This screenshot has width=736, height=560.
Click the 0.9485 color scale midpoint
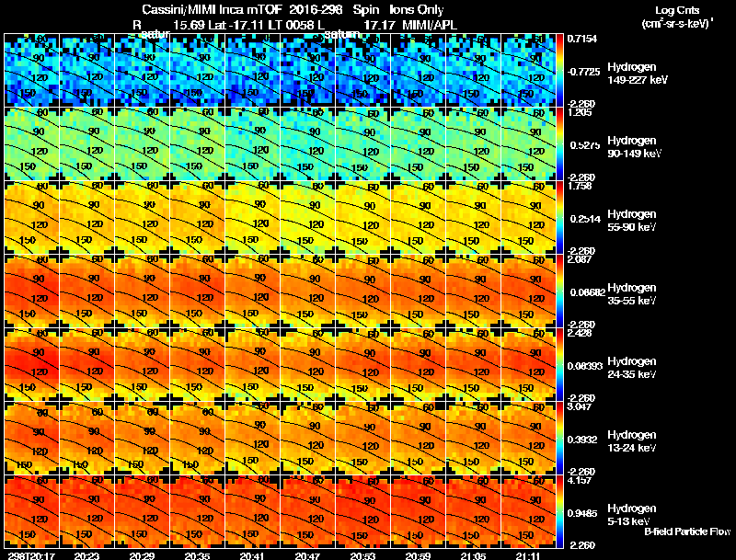click(583, 514)
